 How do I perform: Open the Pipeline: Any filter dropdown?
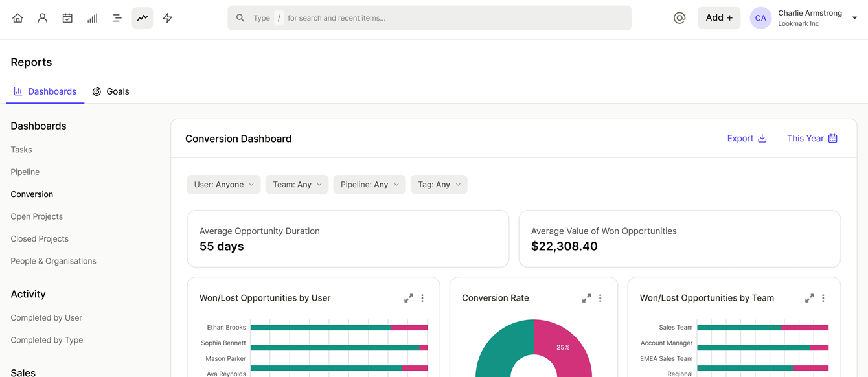click(369, 185)
